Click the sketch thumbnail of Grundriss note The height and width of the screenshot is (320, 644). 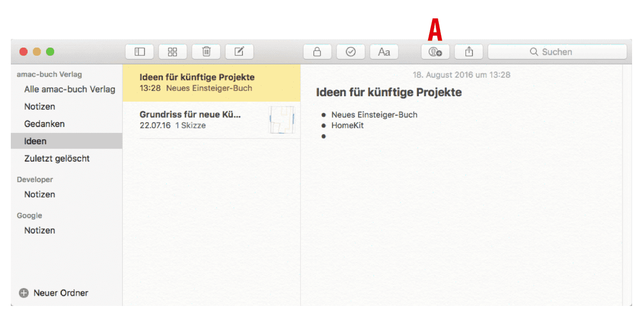[282, 120]
